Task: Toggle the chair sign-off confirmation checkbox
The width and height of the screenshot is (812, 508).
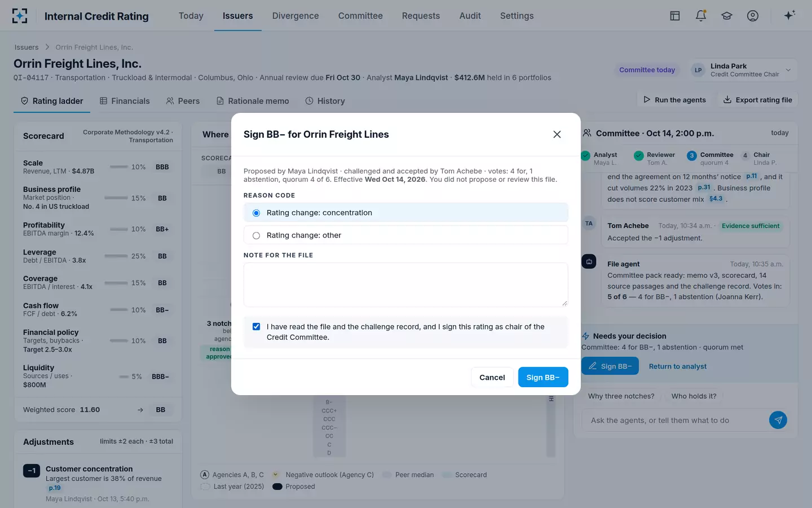Action: 257,327
